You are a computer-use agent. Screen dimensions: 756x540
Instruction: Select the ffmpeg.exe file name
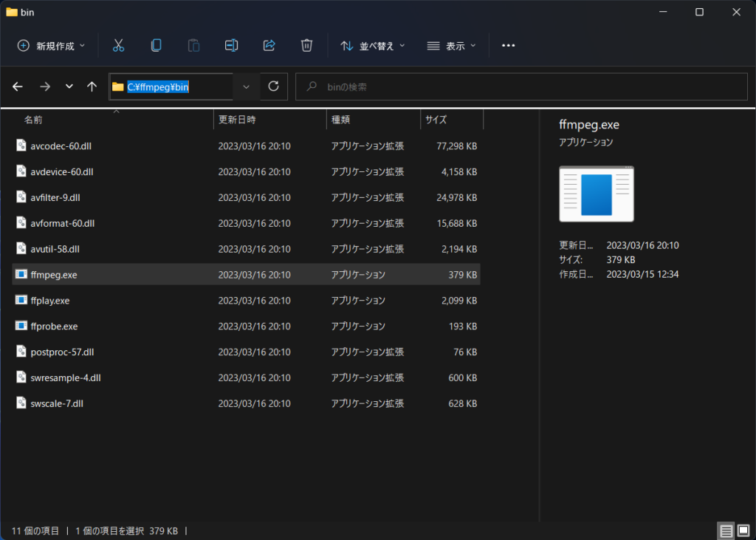[53, 275]
